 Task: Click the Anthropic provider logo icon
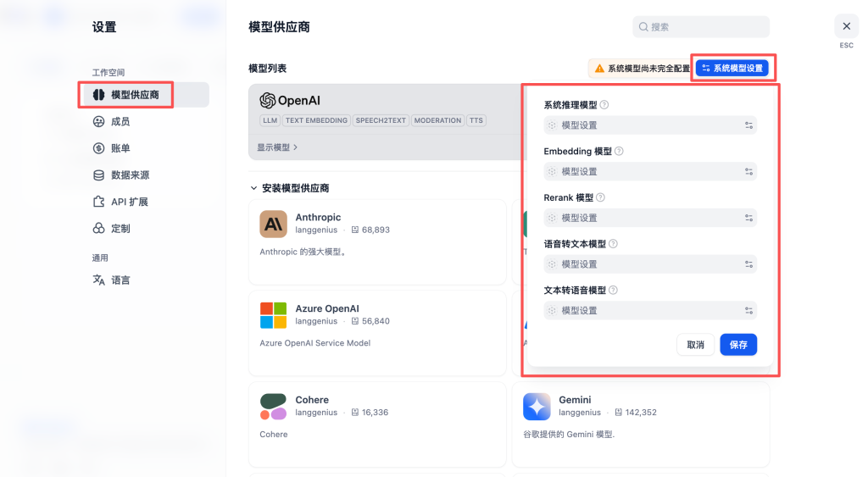click(273, 224)
